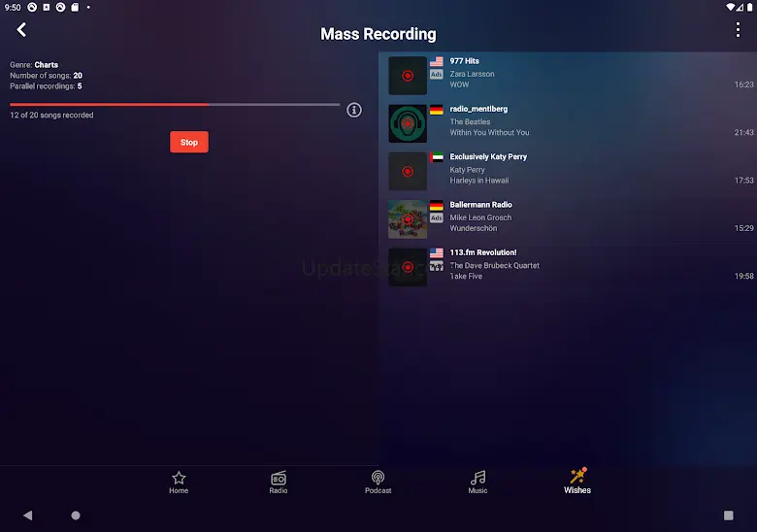Click the Ads badge on 977 Hits
This screenshot has height=532, width=757.
[437, 74]
